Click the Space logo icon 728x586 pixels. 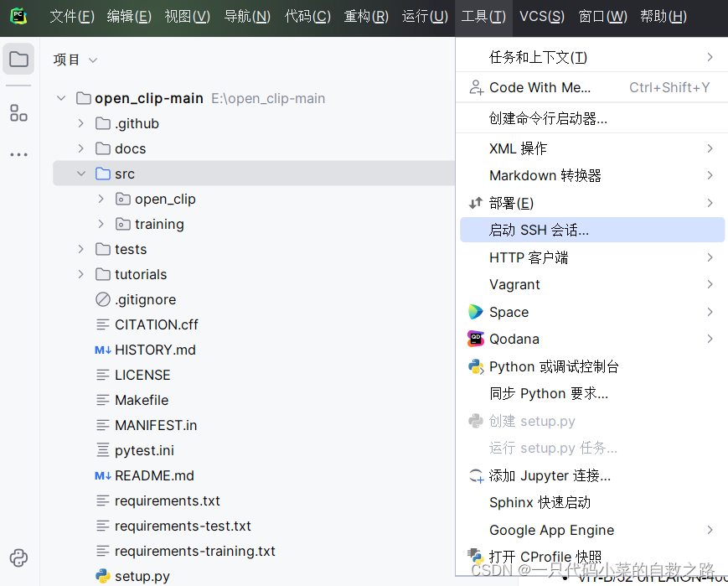point(476,312)
